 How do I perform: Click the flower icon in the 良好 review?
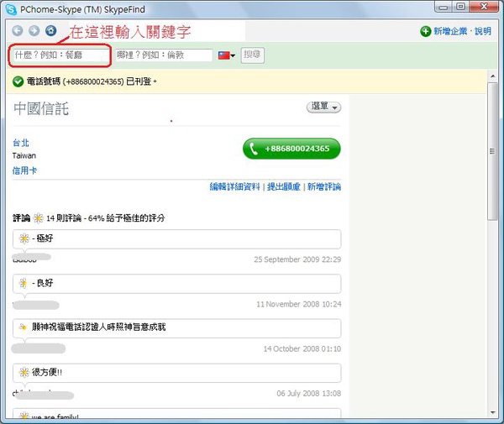(24, 283)
